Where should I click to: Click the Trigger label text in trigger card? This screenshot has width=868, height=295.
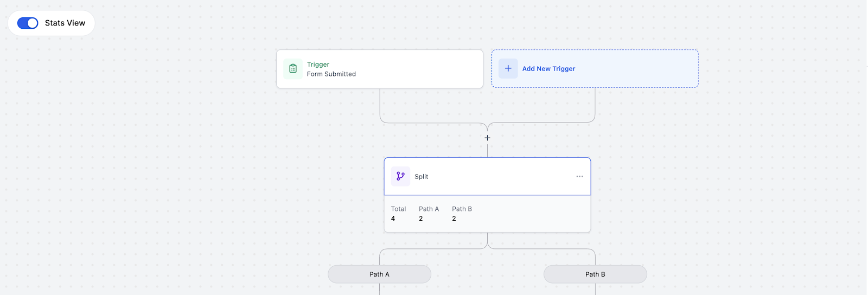click(318, 65)
